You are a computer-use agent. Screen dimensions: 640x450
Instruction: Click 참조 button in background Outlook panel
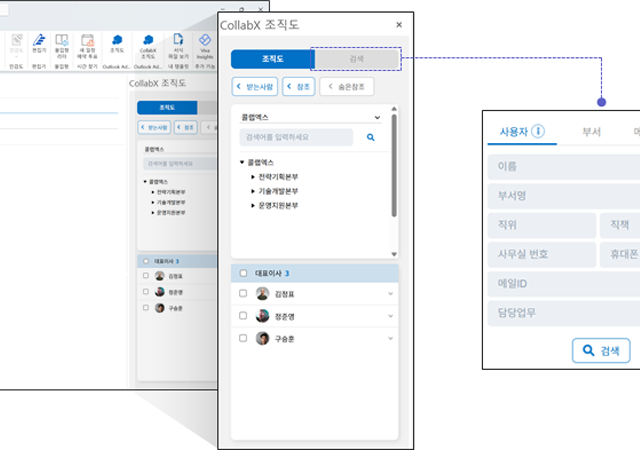[x=186, y=127]
